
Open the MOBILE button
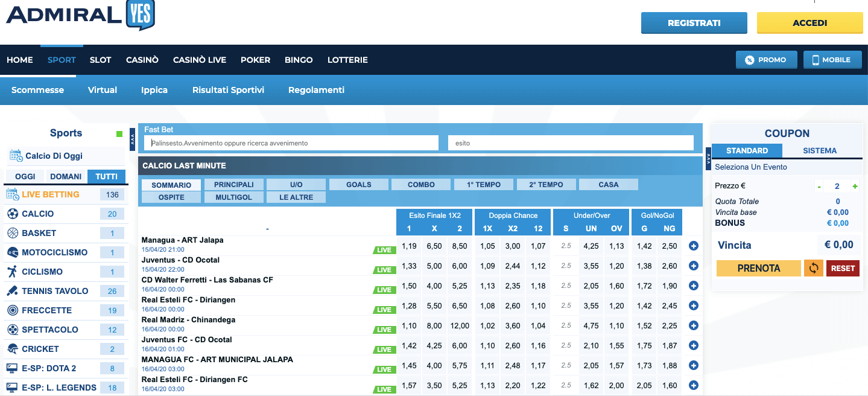(833, 60)
